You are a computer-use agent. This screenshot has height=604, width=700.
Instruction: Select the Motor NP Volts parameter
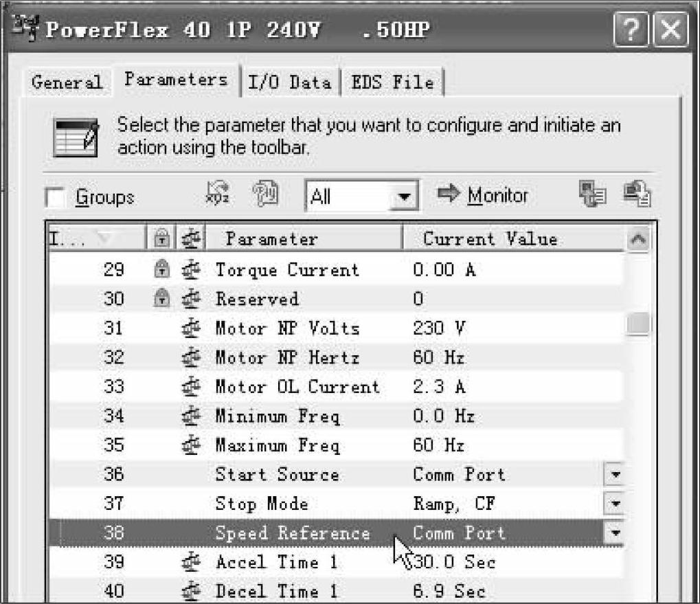(287, 328)
